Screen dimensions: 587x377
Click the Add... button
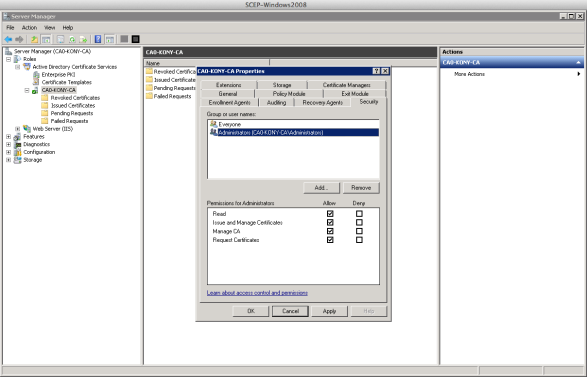point(322,188)
